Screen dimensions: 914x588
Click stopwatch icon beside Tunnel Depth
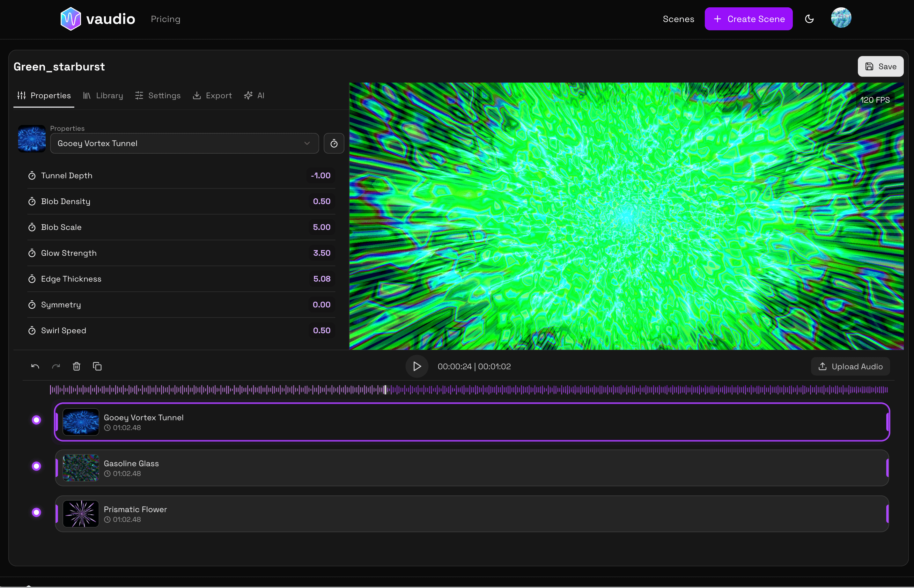32,176
